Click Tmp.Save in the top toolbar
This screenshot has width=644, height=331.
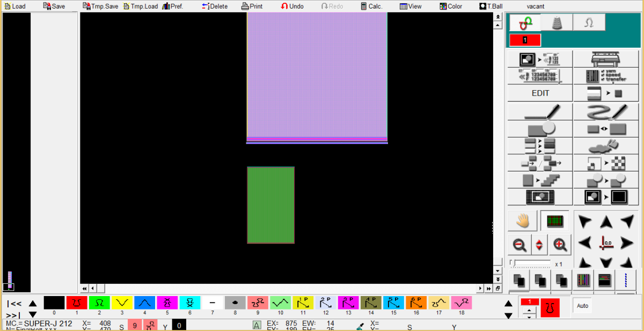(100, 6)
